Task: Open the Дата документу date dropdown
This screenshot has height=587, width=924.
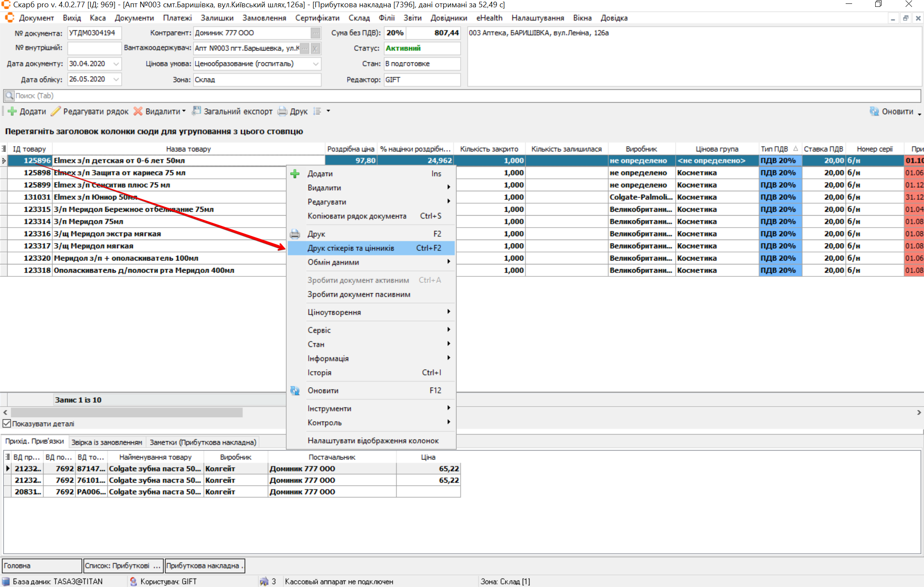Action: [x=116, y=64]
